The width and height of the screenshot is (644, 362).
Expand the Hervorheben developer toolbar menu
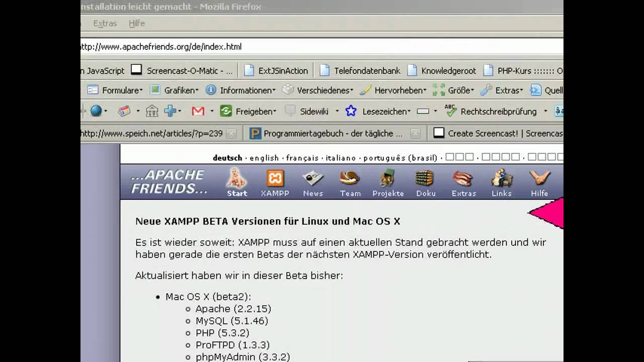tap(393, 90)
